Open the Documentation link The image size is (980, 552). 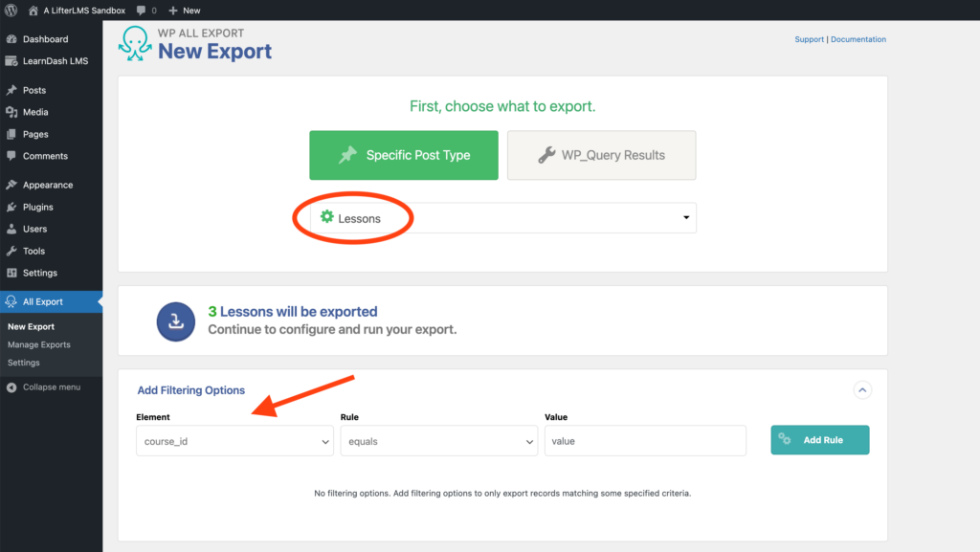[x=858, y=39]
